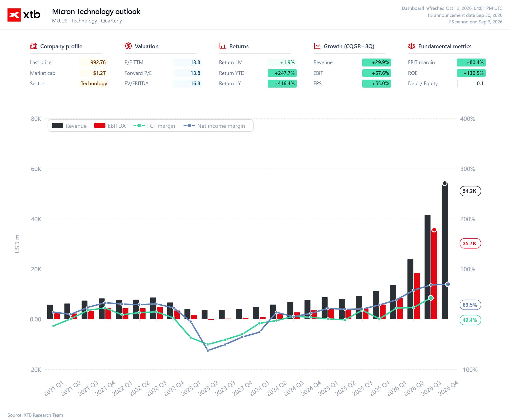Toggle EBITDA series in chart legend
Image resolution: width=510 pixels, height=420 pixels.
[x=110, y=126]
